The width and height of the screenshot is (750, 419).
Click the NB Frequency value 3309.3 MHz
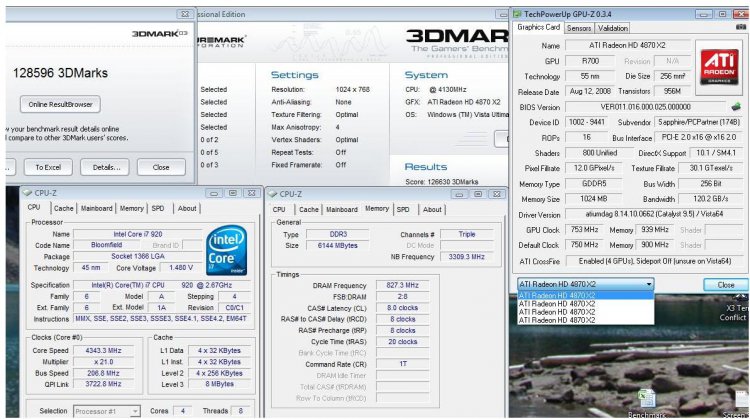coord(466,257)
